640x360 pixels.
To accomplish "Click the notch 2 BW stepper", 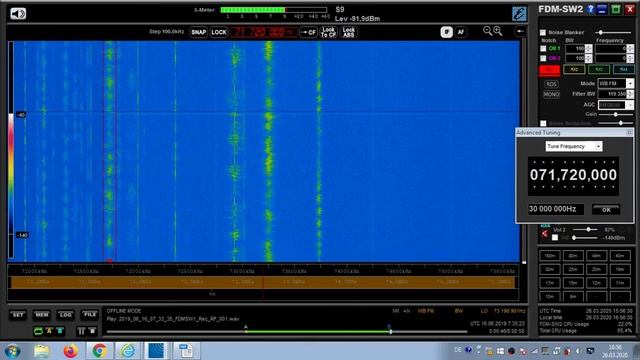I will point(588,58).
